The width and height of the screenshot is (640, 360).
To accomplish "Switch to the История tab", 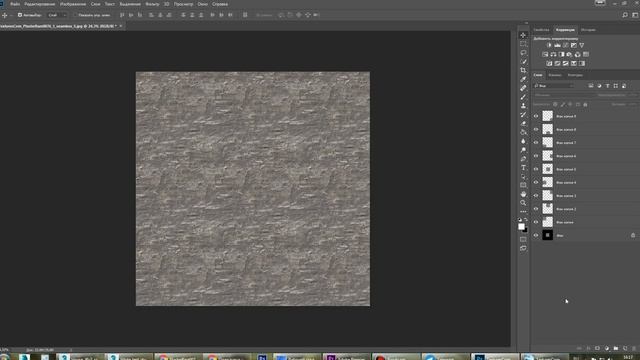I will click(588, 30).
